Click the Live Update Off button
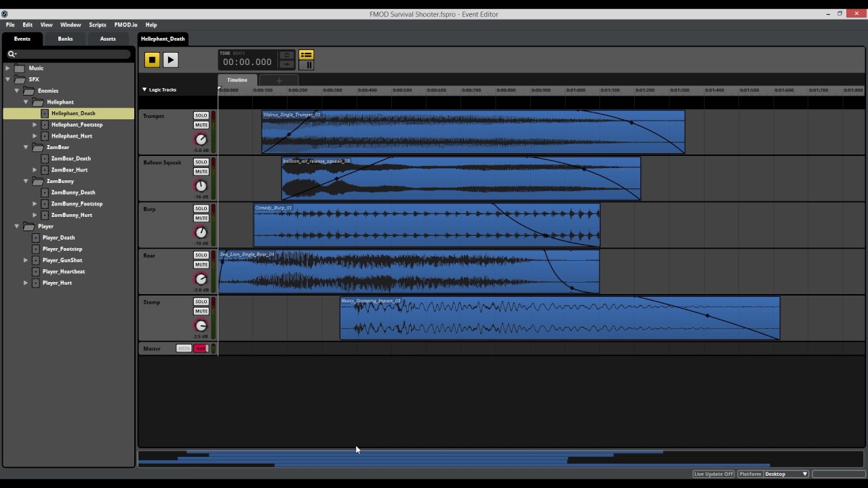The width and height of the screenshot is (868, 488). pos(713,474)
